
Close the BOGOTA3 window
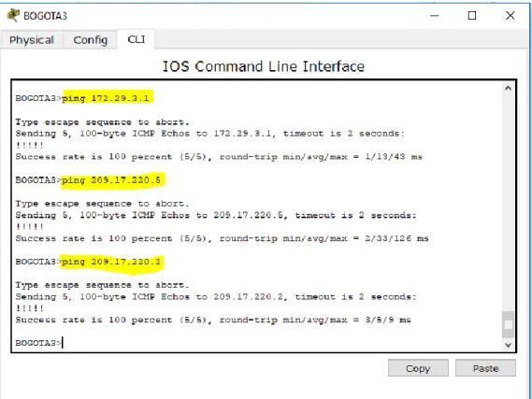click(x=510, y=16)
